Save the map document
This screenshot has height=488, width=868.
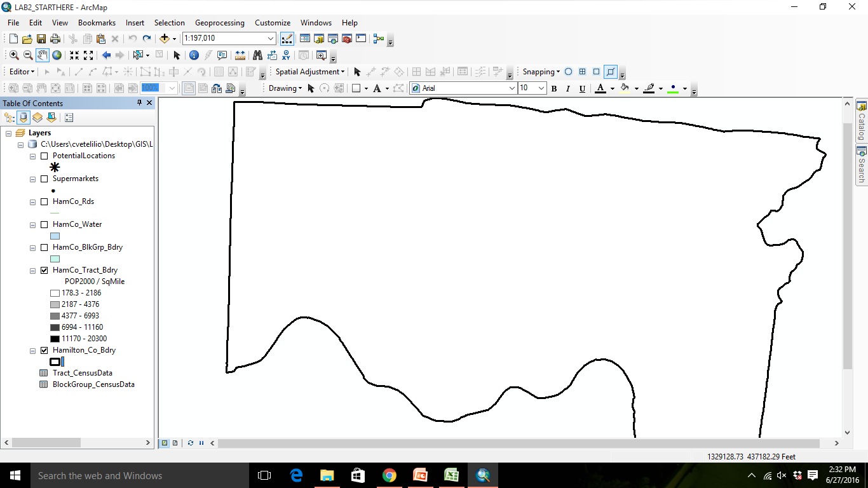point(41,39)
